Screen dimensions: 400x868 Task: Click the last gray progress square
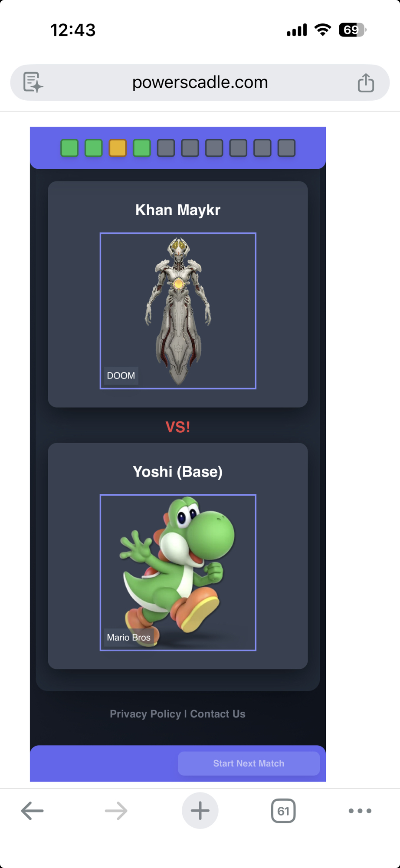[x=286, y=148]
